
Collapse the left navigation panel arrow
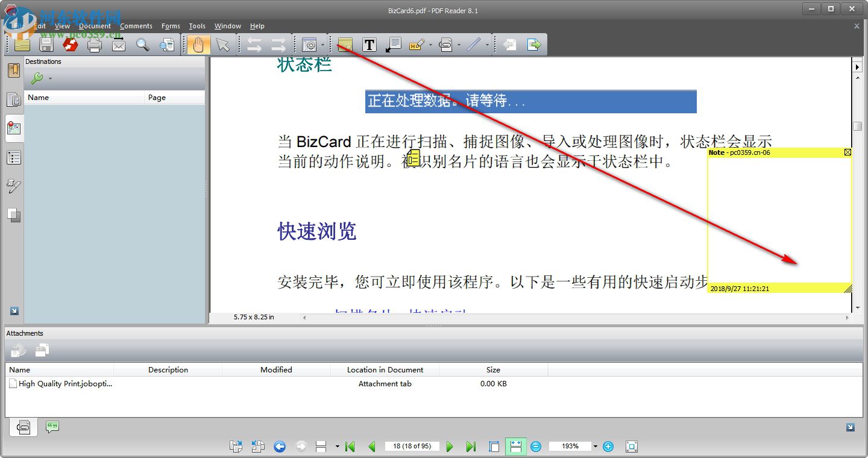click(14, 311)
